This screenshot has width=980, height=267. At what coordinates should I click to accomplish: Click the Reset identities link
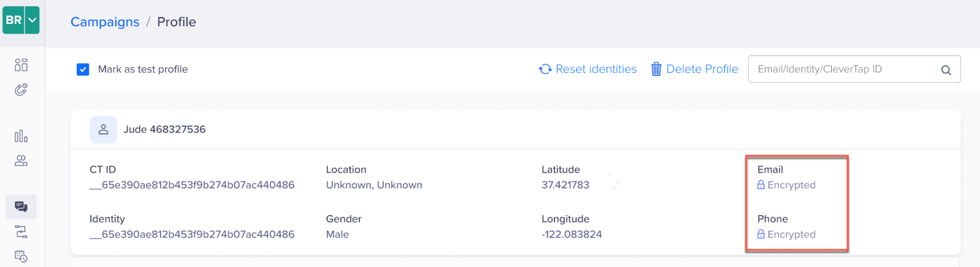coord(588,69)
